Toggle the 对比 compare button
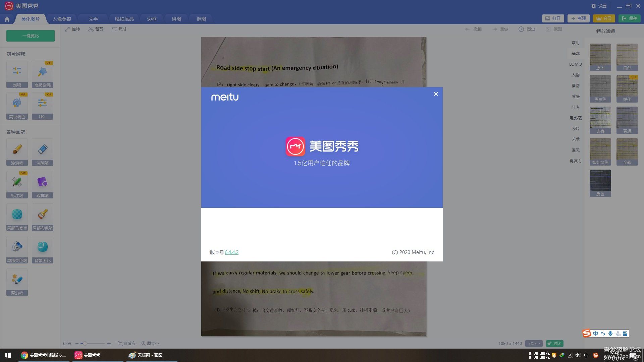644x362 pixels. tap(554, 343)
